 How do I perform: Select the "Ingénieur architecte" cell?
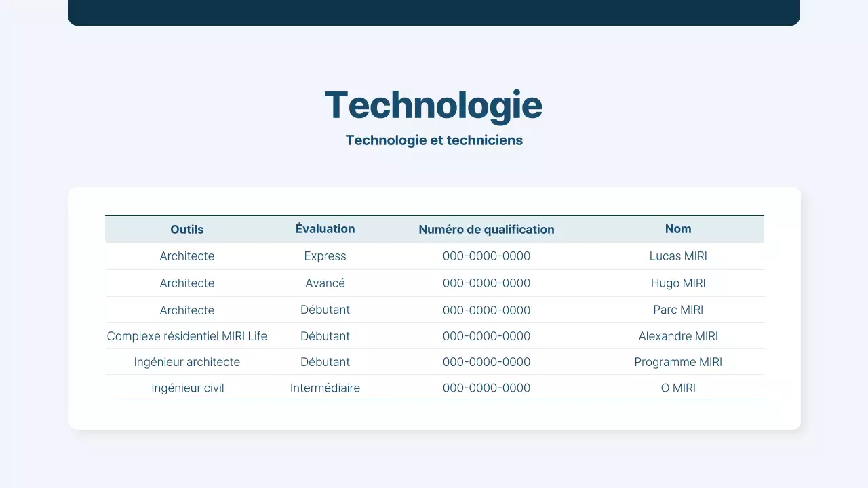pyautogui.click(x=187, y=362)
